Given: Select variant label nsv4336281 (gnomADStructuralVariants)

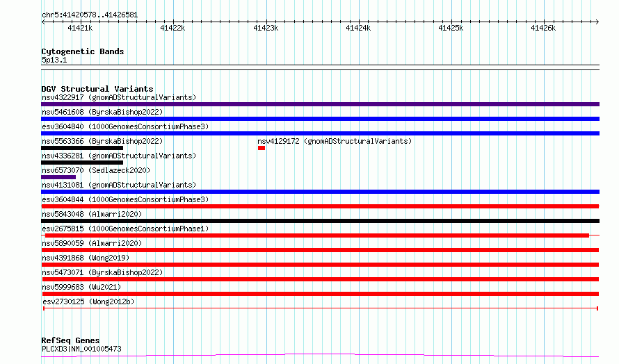Looking at the screenshot, I should point(119,156).
